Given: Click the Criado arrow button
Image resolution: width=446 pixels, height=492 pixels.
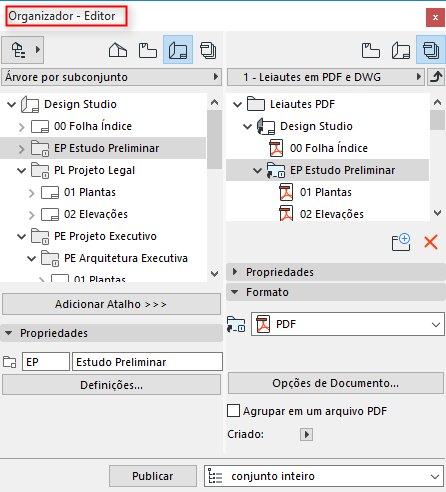Looking at the screenshot, I should click(306, 434).
